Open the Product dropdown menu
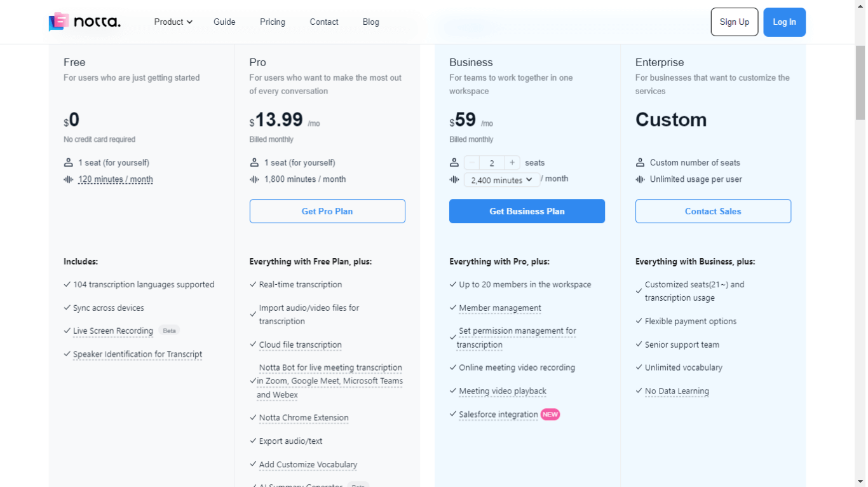Screen dimensions: 868x487 coord(173,22)
